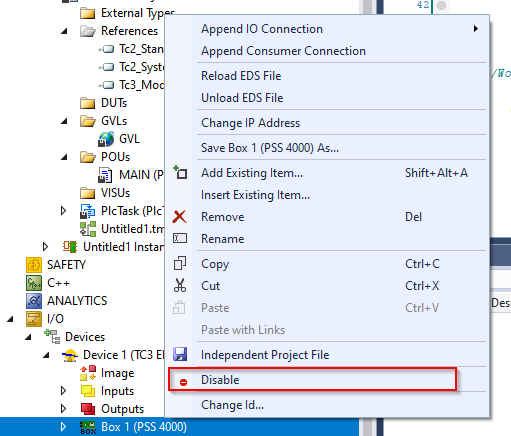Select the Outputs tree item
This screenshot has height=436, width=511.
click(x=122, y=409)
